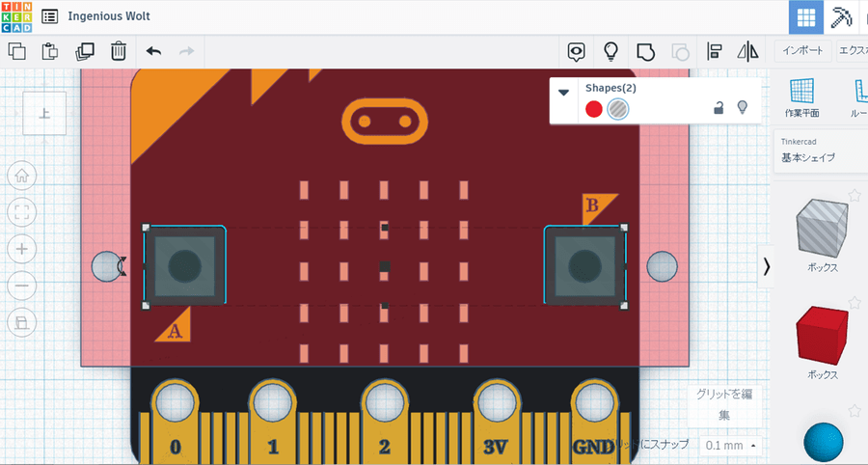This screenshot has height=465, width=868.
Task: Click the bottom-right resize handle of button B
Action: [624, 306]
